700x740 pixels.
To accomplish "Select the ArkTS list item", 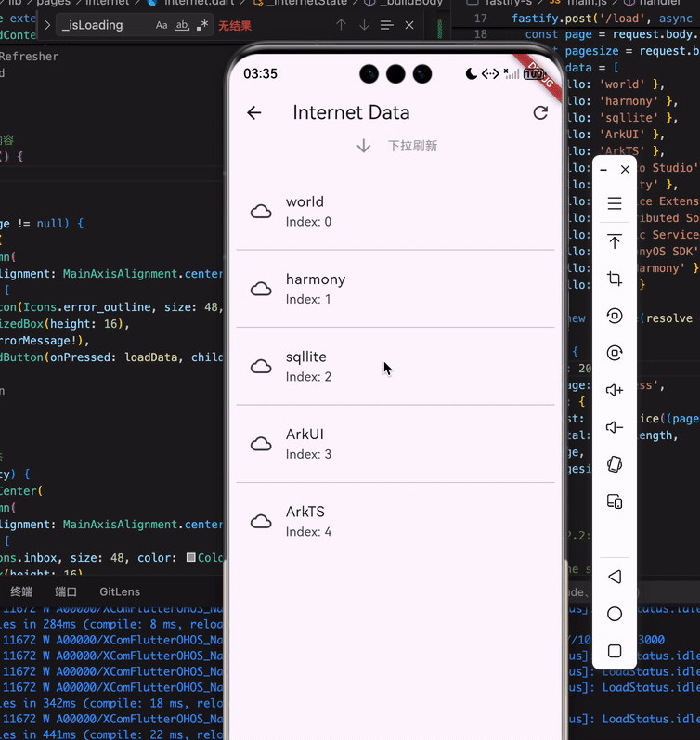I will click(x=395, y=521).
